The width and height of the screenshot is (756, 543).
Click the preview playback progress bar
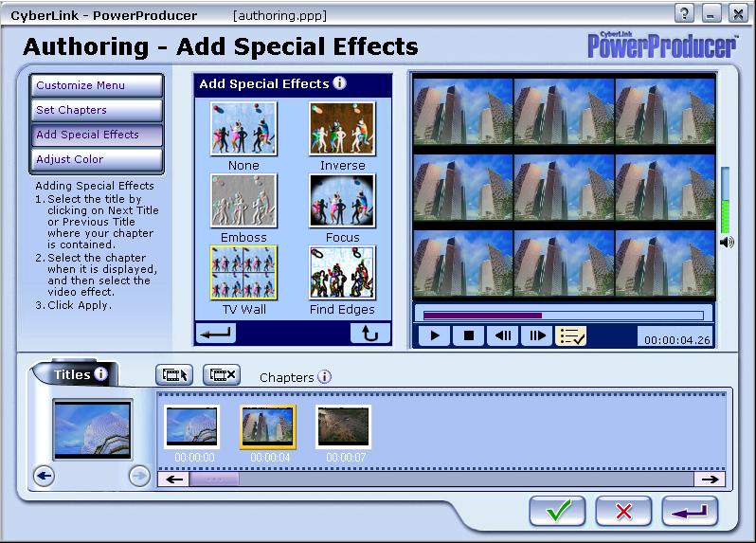pos(563,315)
